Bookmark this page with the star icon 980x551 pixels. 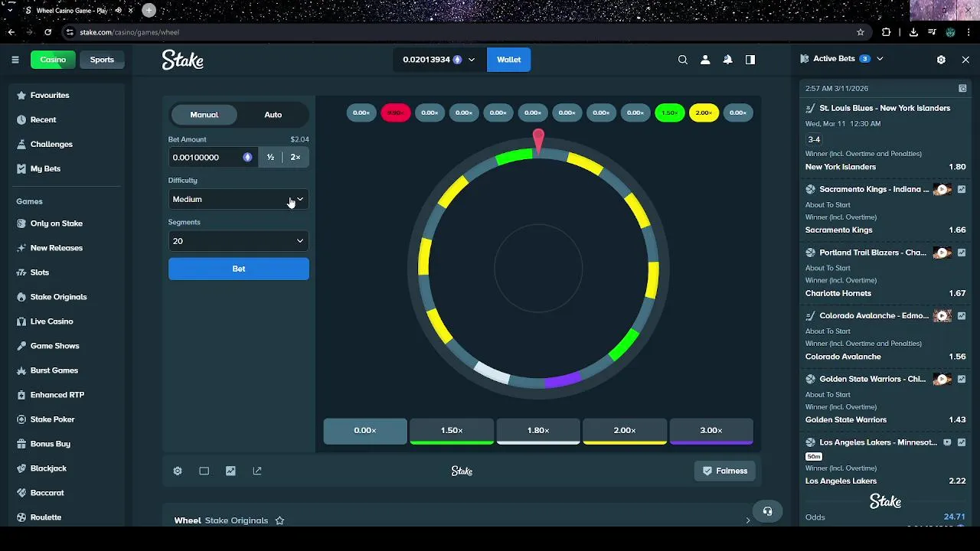(861, 32)
